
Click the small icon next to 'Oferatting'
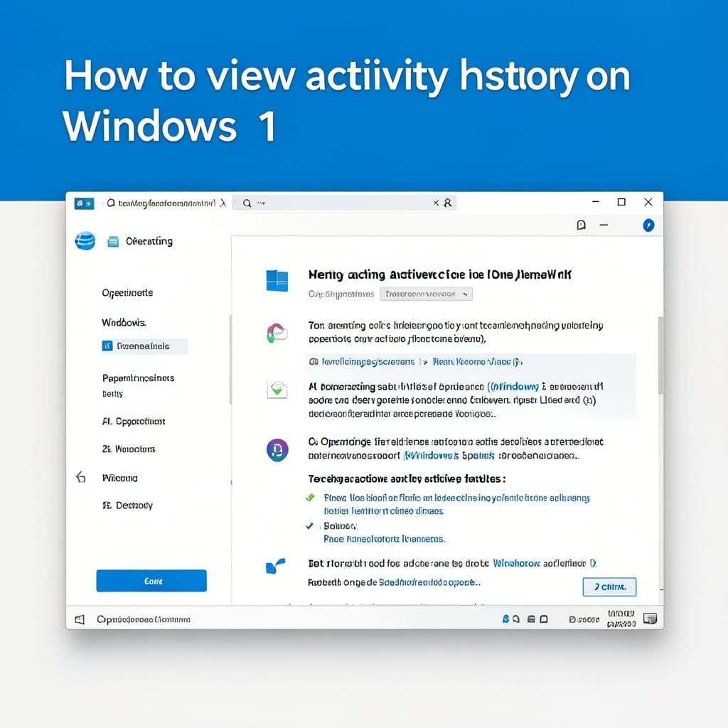pyautogui.click(x=113, y=242)
